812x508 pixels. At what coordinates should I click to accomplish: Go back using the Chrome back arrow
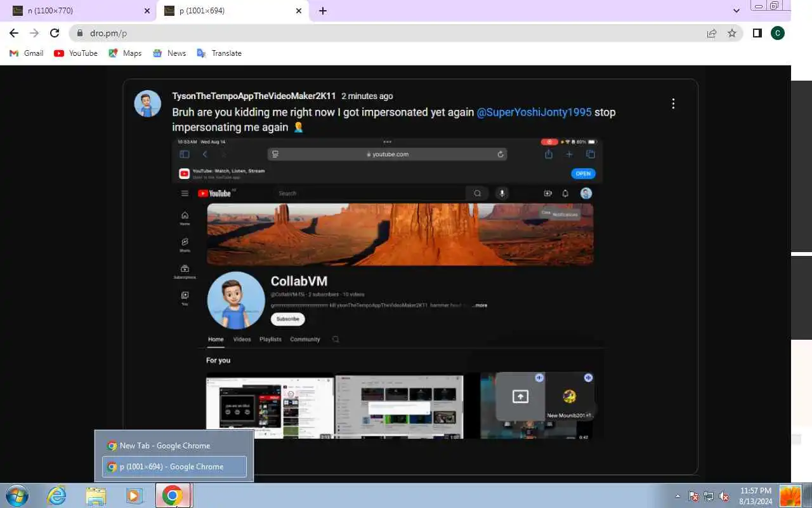coord(14,33)
